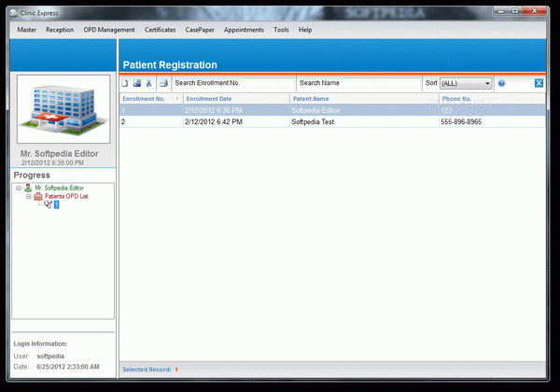This screenshot has width=560, height=392.
Task: Open the Master menu
Action: click(x=27, y=30)
